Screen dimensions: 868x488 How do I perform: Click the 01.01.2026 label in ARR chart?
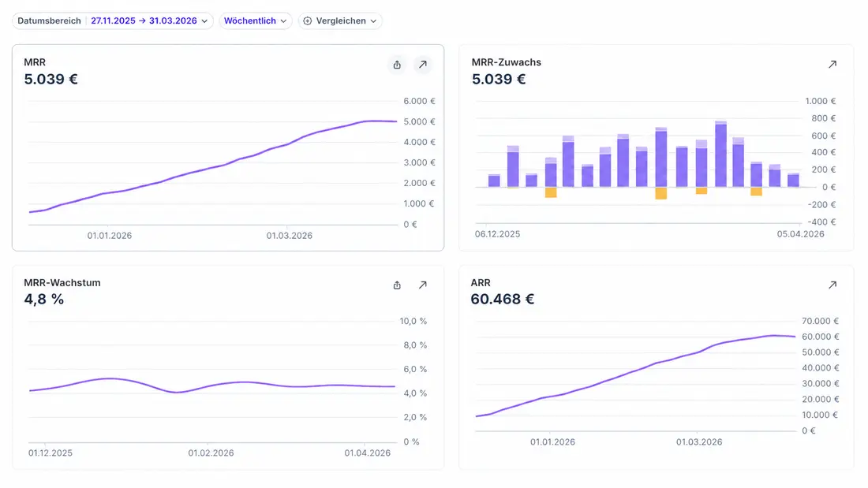pos(552,442)
